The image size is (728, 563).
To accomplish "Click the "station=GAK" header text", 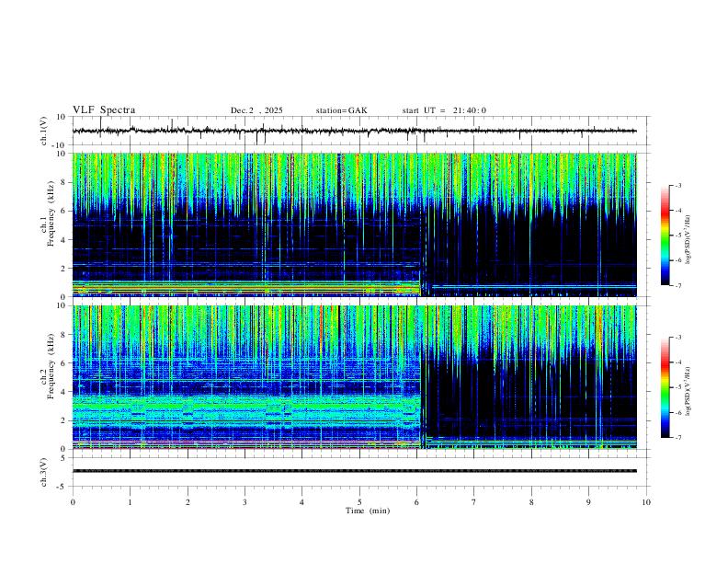I will [x=341, y=110].
